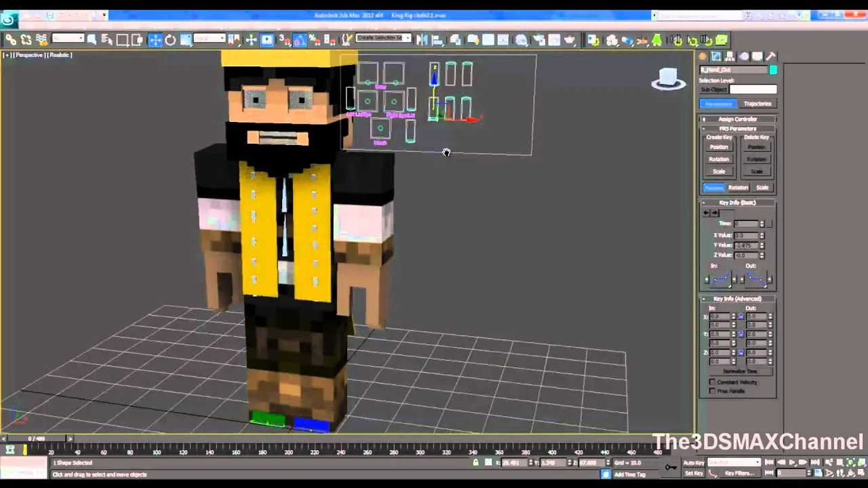The height and width of the screenshot is (488, 868).
Task: Select the Scale PRS mode button
Action: pyautogui.click(x=762, y=187)
